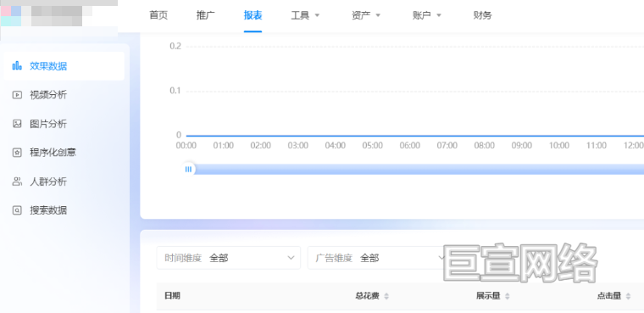Image resolution: width=644 pixels, height=313 pixels.
Task: Select the 报表 tab
Action: [x=253, y=15]
